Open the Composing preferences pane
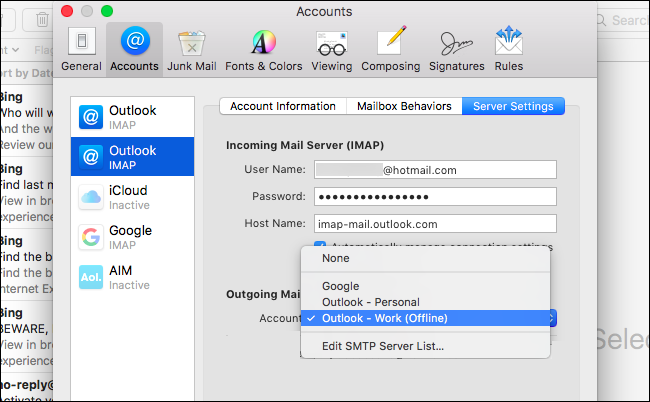 [x=390, y=49]
